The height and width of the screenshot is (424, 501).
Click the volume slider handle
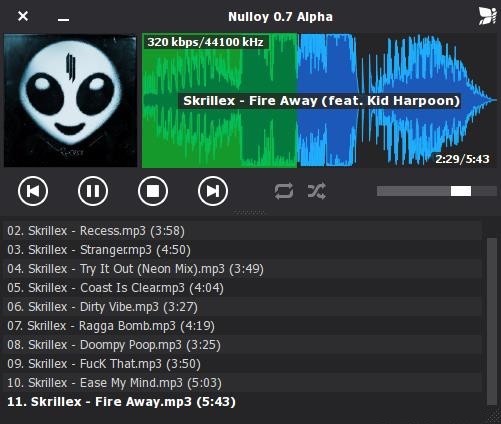[461, 191]
